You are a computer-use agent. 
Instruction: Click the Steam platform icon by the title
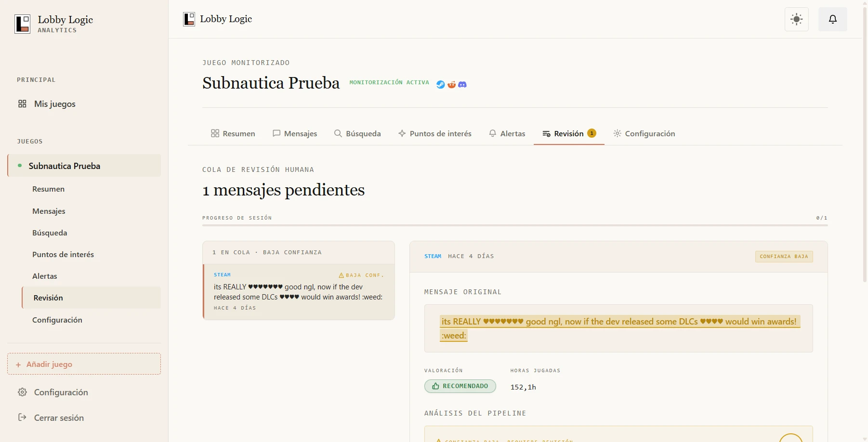click(x=440, y=84)
